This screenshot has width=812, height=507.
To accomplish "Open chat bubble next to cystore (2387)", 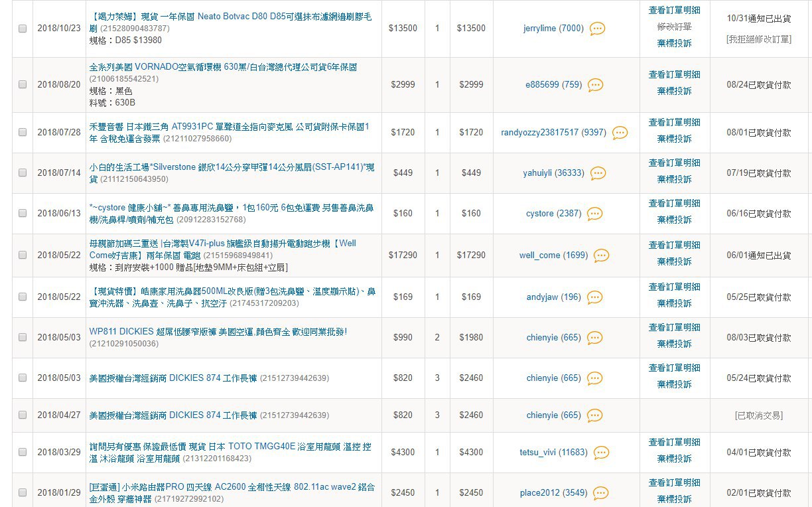I will [x=594, y=214].
